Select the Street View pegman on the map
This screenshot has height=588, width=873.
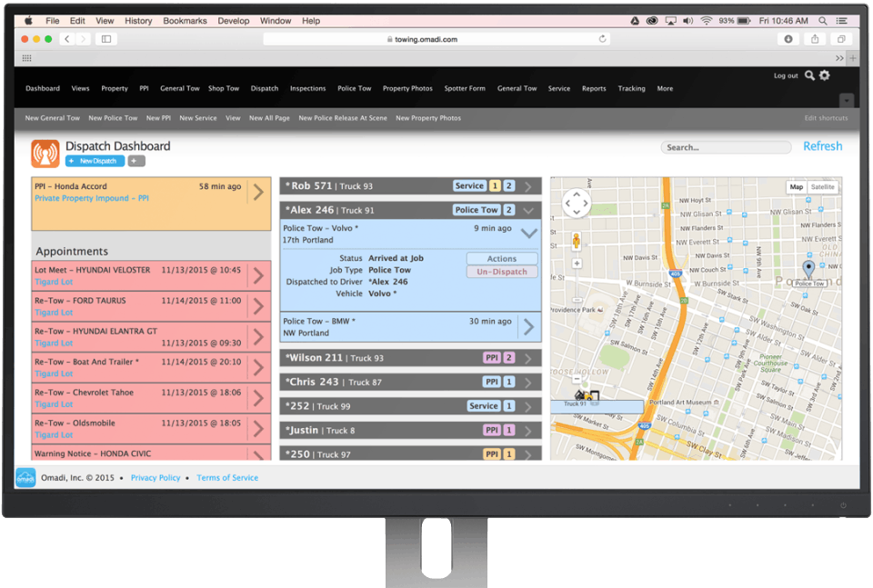pos(577,241)
